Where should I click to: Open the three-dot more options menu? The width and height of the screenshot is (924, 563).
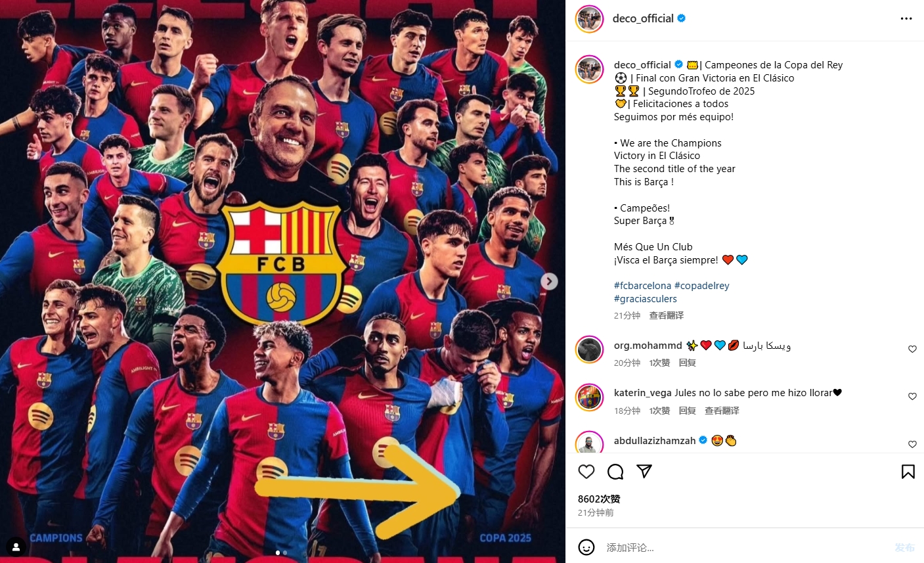[906, 18]
